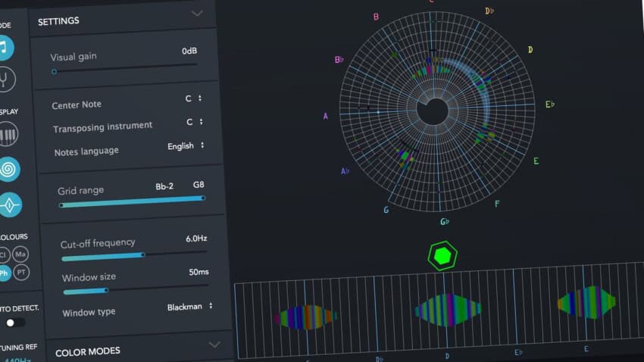
Task: Click the G label on spiral
Action: [386, 210]
